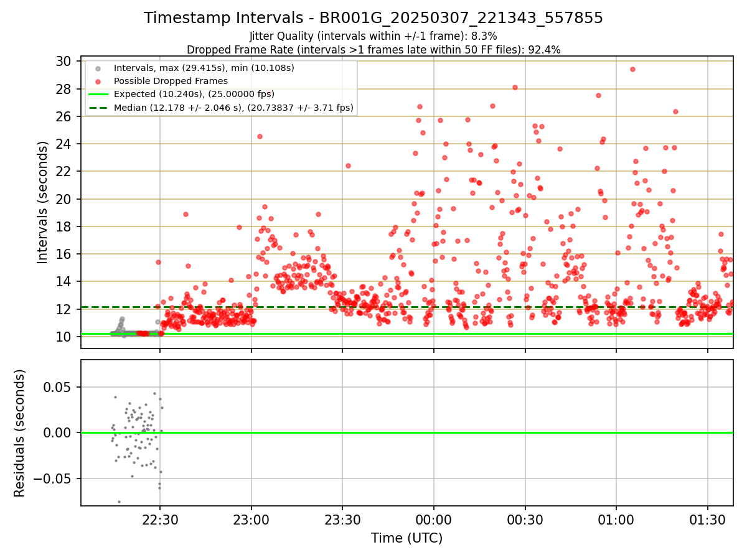Click the lowest gray residual point near -0.075

(119, 502)
